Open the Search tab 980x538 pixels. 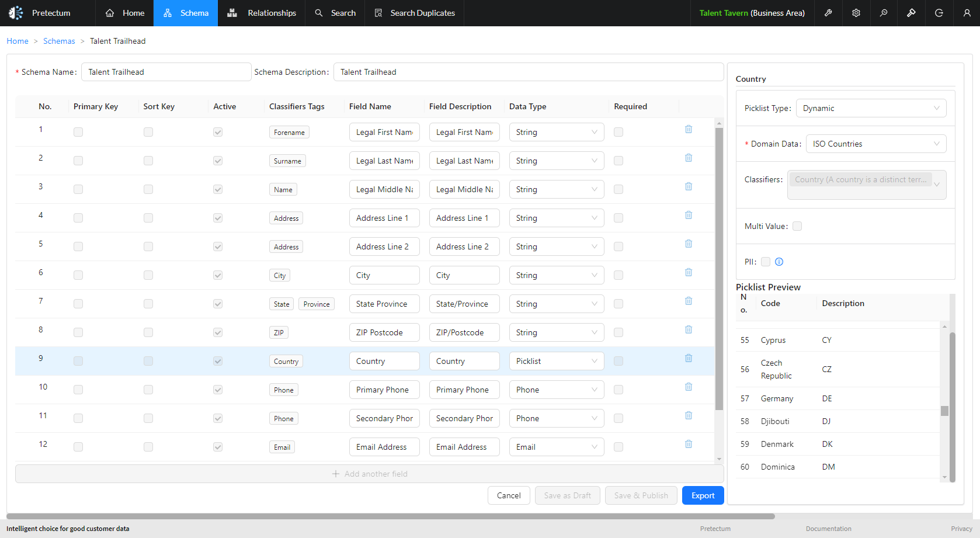[335, 13]
